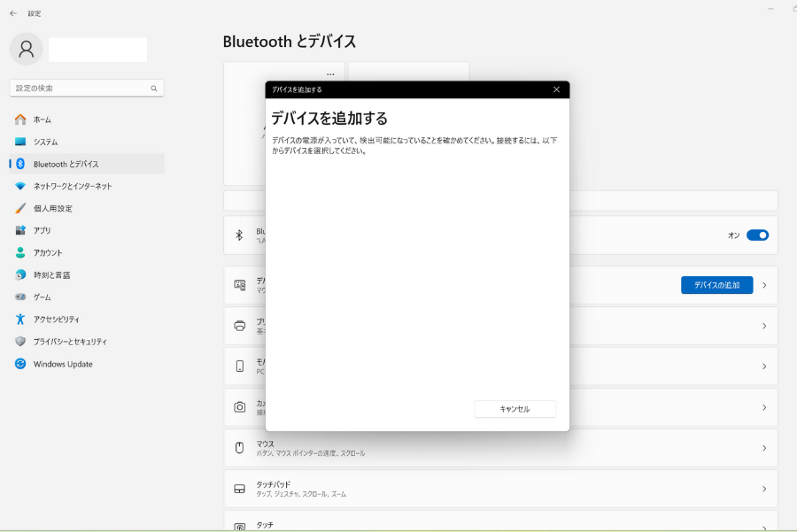
Task: Turn off the Bluetooth オン toggle
Action: 757,235
